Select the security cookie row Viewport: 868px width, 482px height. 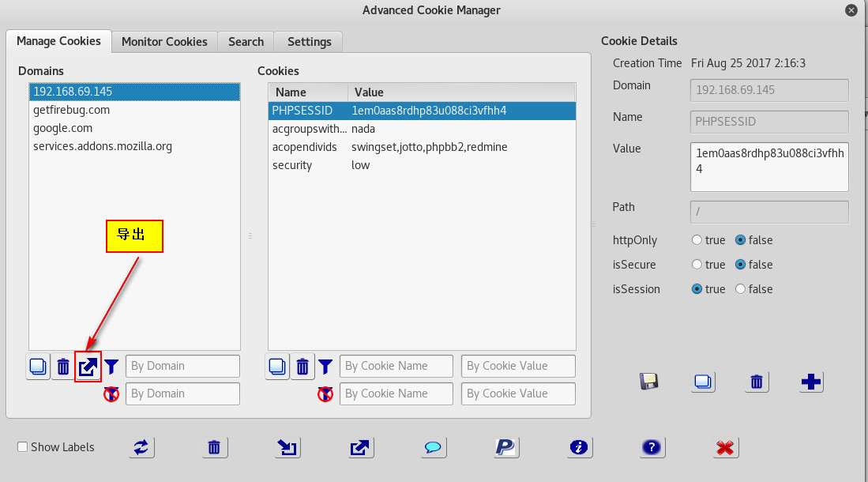pos(422,165)
